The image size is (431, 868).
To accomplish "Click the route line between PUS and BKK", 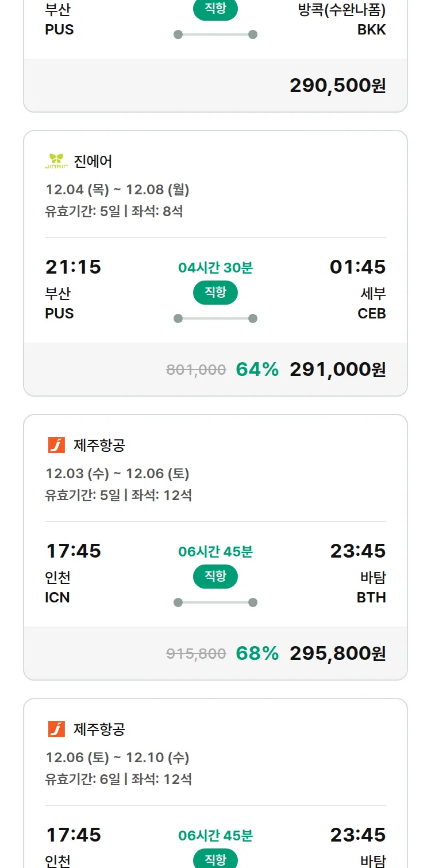I will coord(215,34).
